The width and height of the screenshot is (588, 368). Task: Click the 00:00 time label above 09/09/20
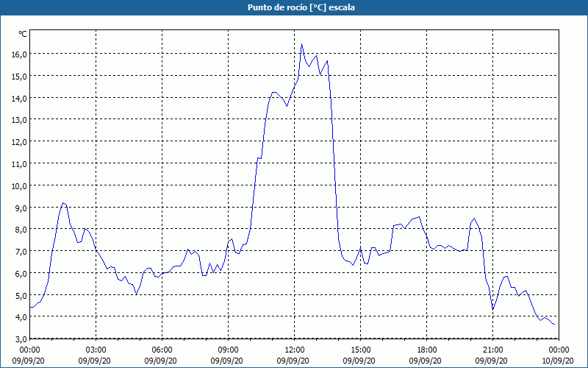29,350
